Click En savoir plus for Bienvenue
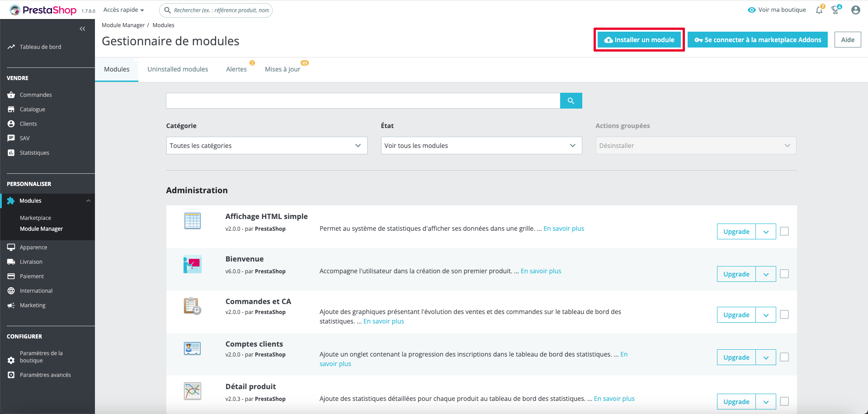Screen dimensions: 868x414 point(541,271)
